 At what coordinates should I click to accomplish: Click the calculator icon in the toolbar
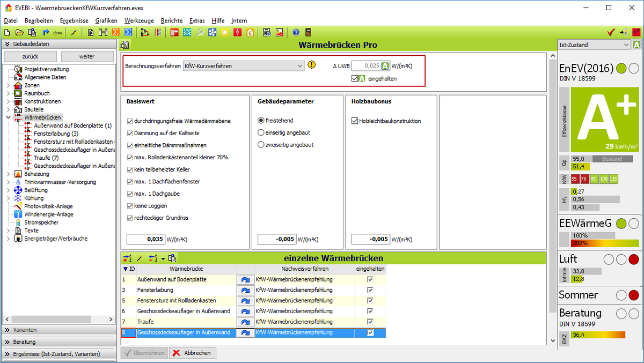click(x=309, y=32)
